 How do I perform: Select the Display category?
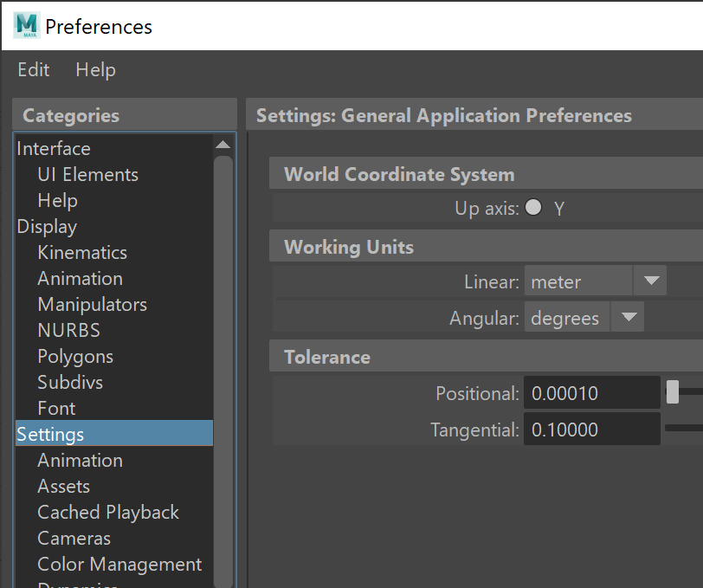tap(47, 227)
